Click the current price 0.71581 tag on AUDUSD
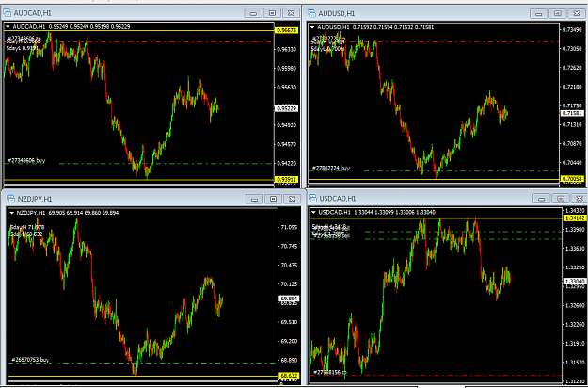The height and width of the screenshot is (388, 588). point(572,113)
